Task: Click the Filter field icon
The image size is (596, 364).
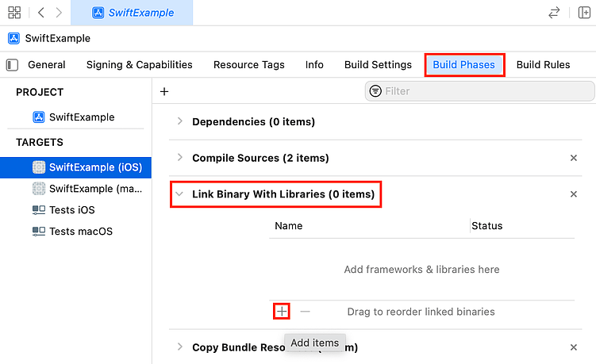Action: (375, 91)
